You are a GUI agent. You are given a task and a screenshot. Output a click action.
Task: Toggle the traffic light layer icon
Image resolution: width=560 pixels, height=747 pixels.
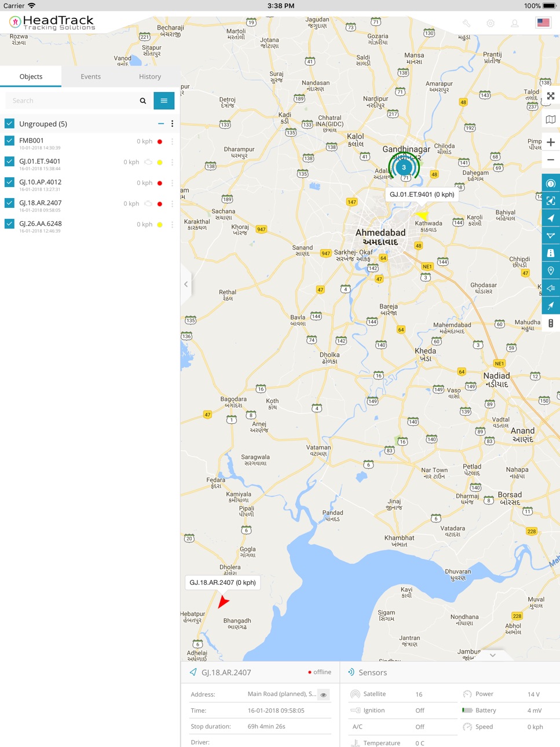coord(551,324)
